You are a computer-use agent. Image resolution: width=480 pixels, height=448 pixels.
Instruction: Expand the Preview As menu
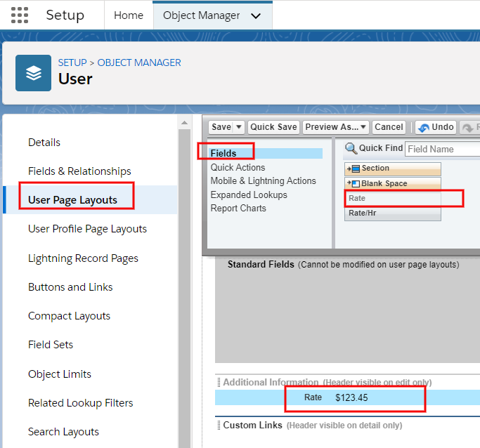[x=335, y=127]
